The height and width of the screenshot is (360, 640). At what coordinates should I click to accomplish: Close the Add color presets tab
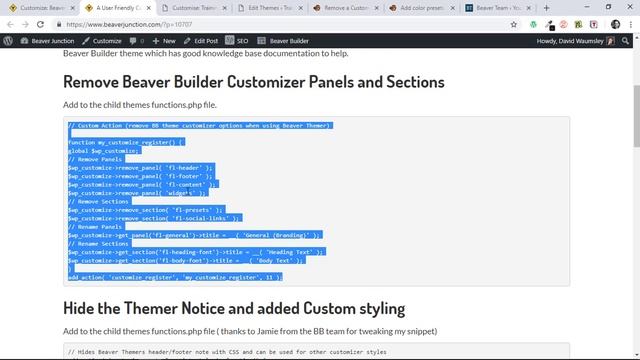click(x=453, y=8)
